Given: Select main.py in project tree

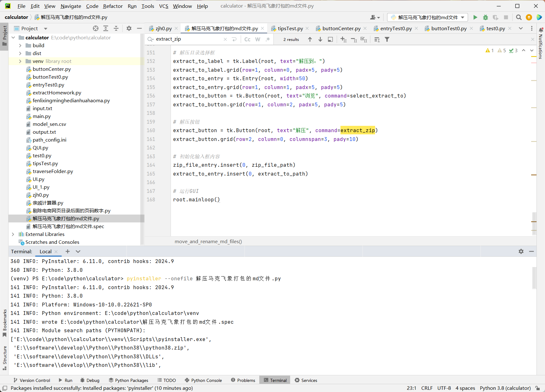Looking at the screenshot, I should (42, 116).
